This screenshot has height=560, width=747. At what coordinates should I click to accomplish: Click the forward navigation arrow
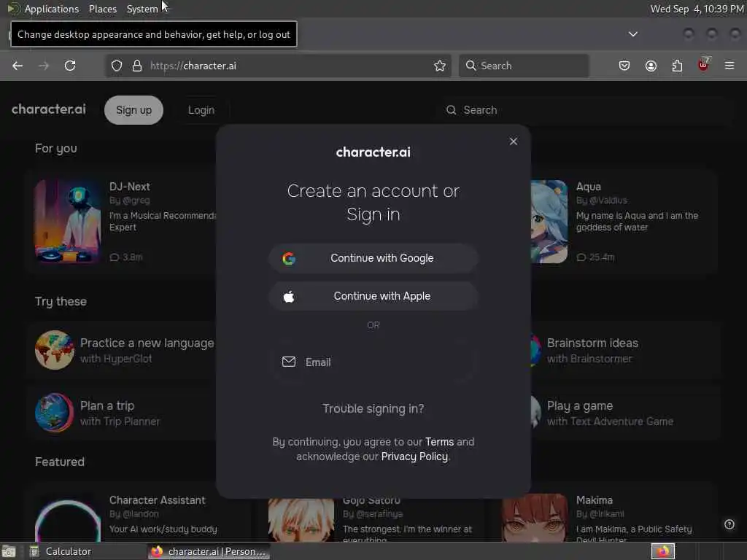click(x=44, y=66)
